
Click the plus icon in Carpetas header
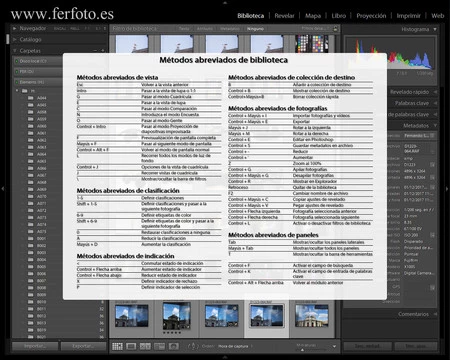[x=103, y=51]
